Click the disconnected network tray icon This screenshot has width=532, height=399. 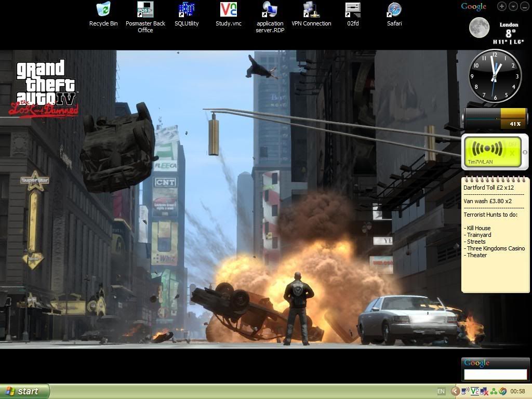coord(484,392)
